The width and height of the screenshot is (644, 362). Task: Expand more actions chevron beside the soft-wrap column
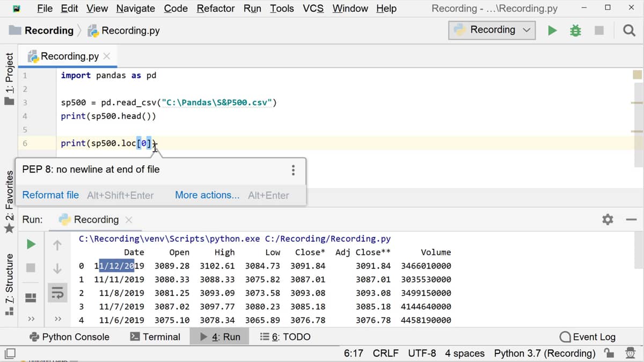(58, 319)
